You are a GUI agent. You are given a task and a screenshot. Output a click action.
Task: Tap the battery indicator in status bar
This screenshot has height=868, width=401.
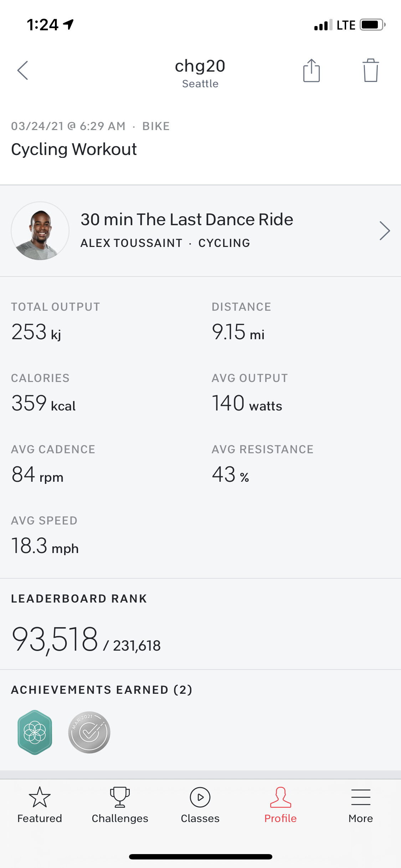(372, 25)
